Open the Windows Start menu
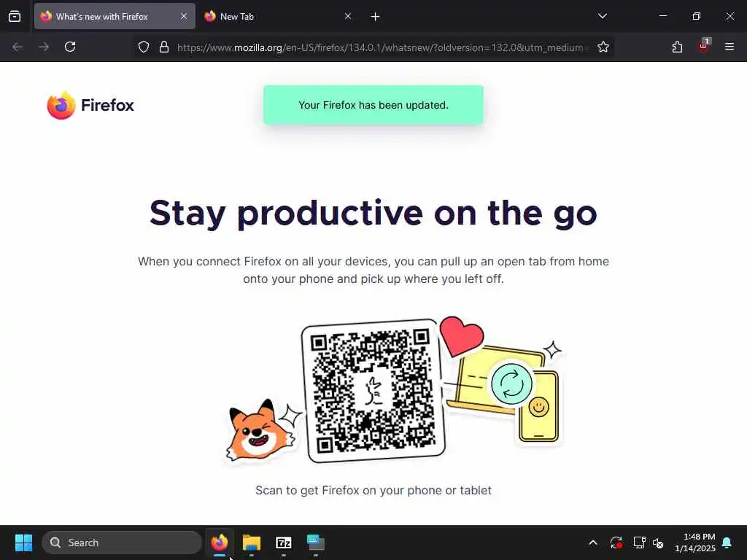The image size is (747, 560). (23, 542)
